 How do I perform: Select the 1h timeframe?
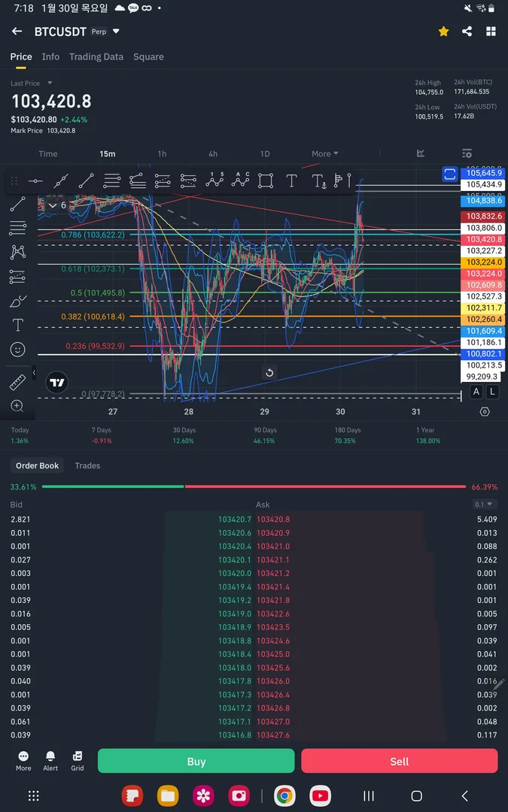tap(163, 154)
